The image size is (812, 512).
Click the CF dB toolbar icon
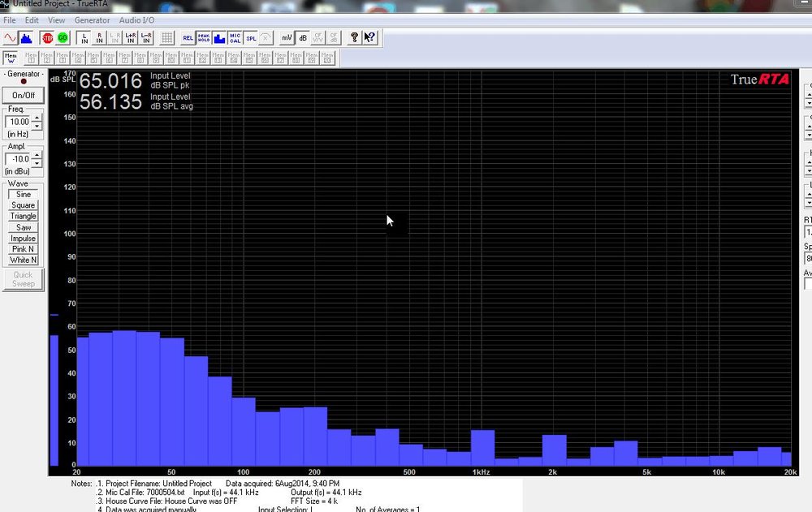pyautogui.click(x=334, y=38)
